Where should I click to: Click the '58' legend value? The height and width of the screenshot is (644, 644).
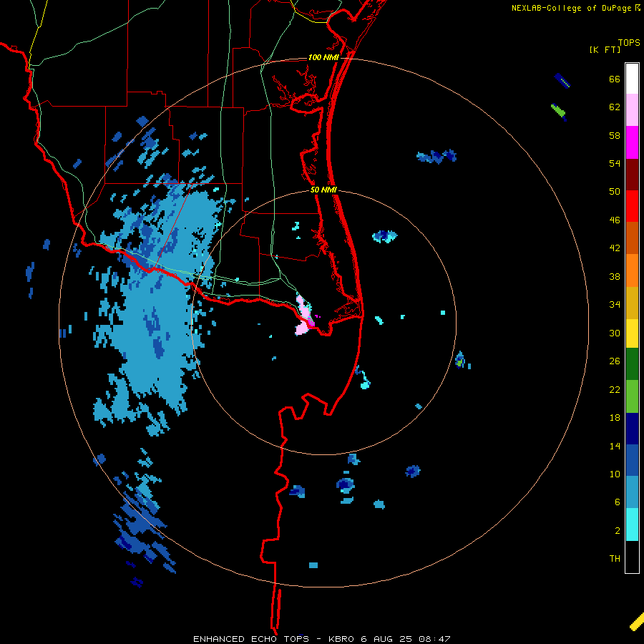click(x=615, y=135)
